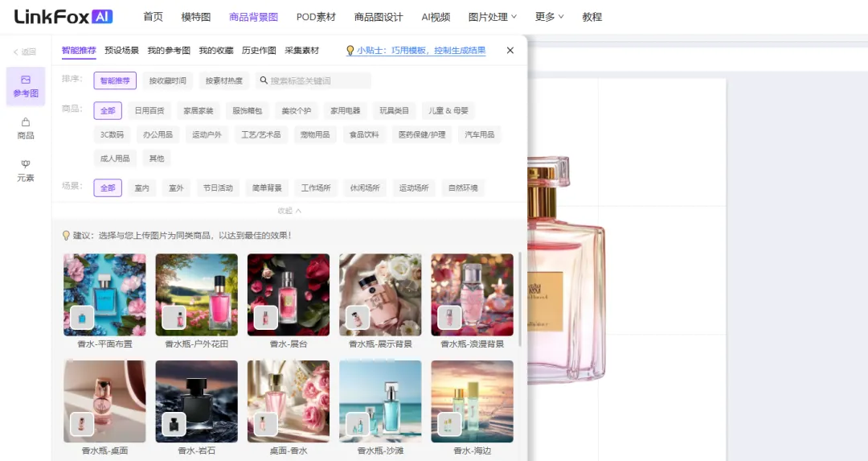Image resolution: width=868 pixels, height=461 pixels.
Task: Open the 参考图 sidebar panel
Action: [x=26, y=86]
